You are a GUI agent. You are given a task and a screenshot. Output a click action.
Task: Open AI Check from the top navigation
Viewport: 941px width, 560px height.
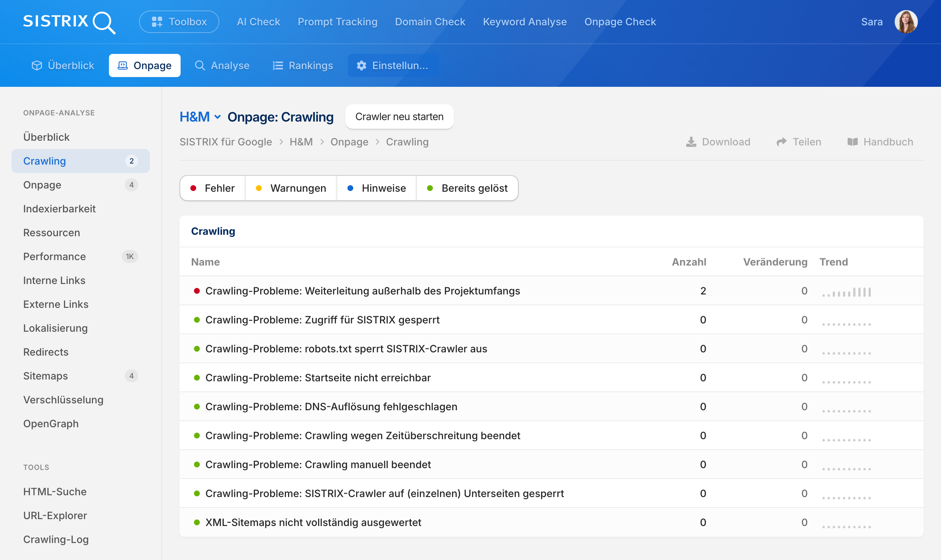[x=258, y=22]
